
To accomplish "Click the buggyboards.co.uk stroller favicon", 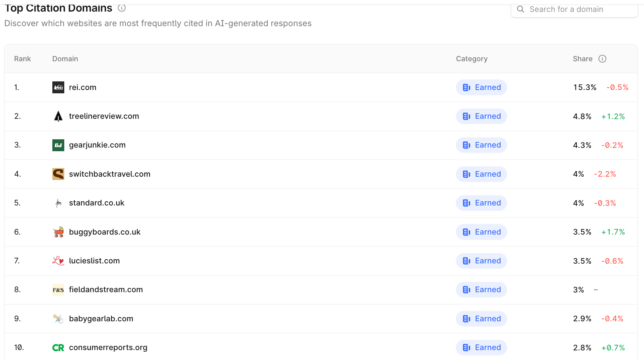I will [x=58, y=232].
